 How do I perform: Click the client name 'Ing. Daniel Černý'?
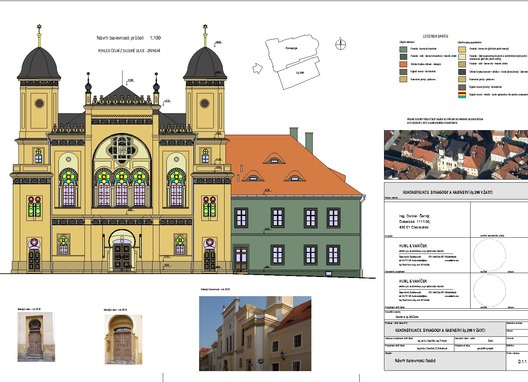tap(415, 216)
